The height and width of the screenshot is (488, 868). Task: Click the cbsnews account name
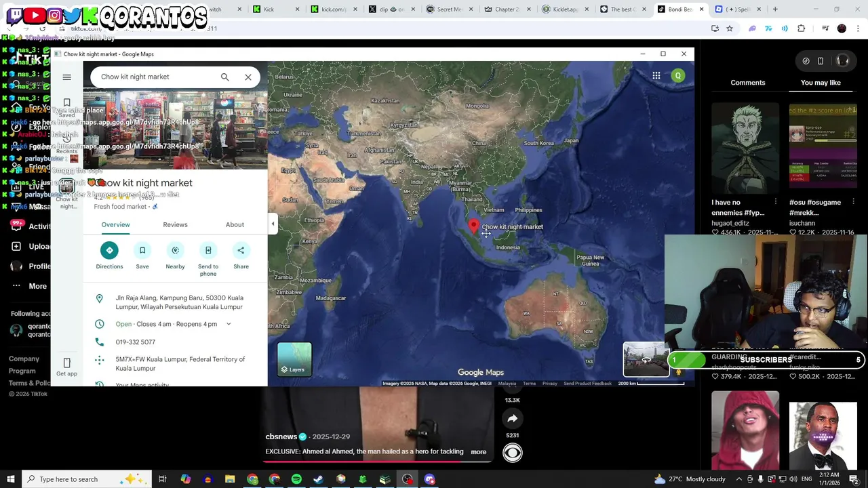coord(281,437)
